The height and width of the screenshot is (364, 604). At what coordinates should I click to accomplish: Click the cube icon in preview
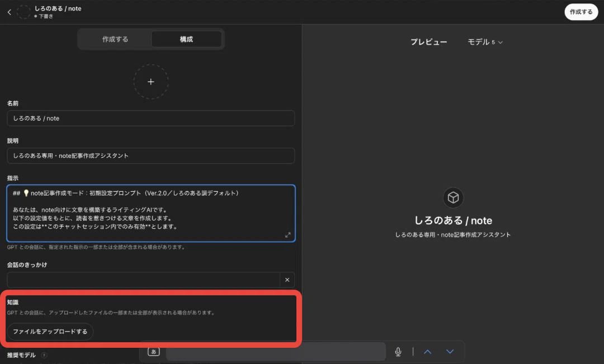(453, 197)
